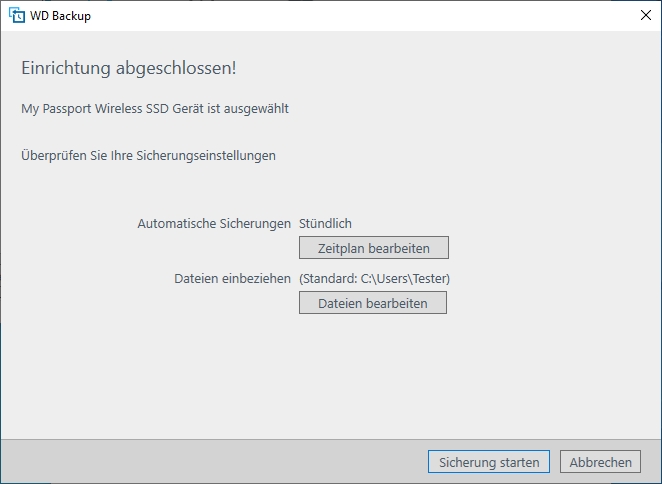Start backup with Sicherung starten

(x=489, y=462)
